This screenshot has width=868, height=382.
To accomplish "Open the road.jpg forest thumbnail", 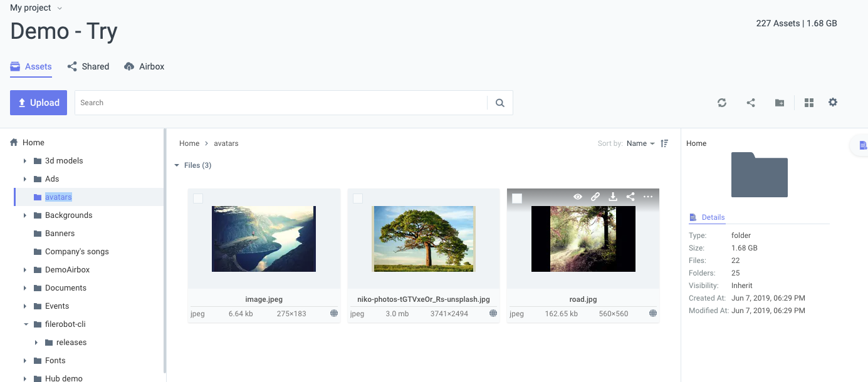I will [x=583, y=239].
